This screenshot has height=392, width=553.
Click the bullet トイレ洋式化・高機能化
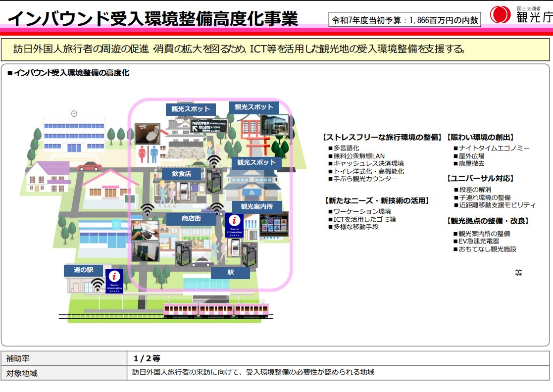click(366, 171)
